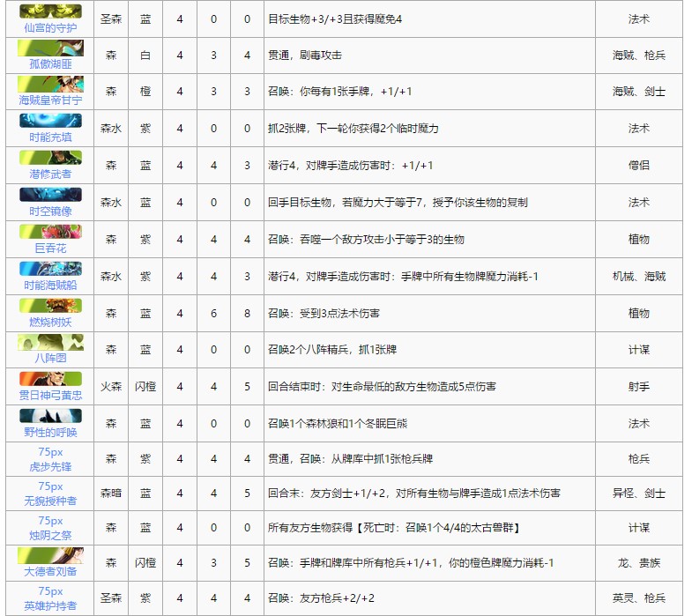The height and width of the screenshot is (616, 692).
Task: Click the 孤傲湖匪 card image
Action: [50, 48]
